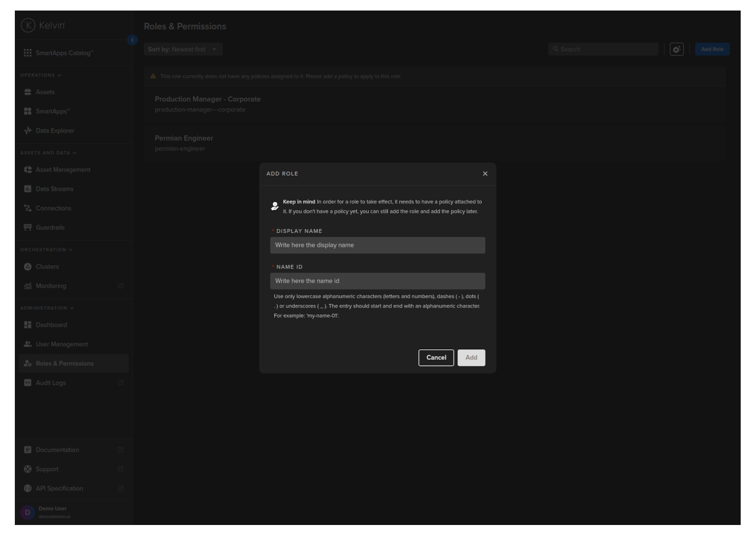
Task: Click the Display Name input field
Action: click(377, 245)
